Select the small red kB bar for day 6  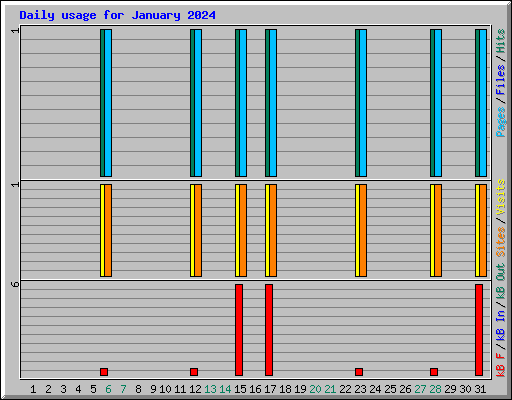pos(104,372)
